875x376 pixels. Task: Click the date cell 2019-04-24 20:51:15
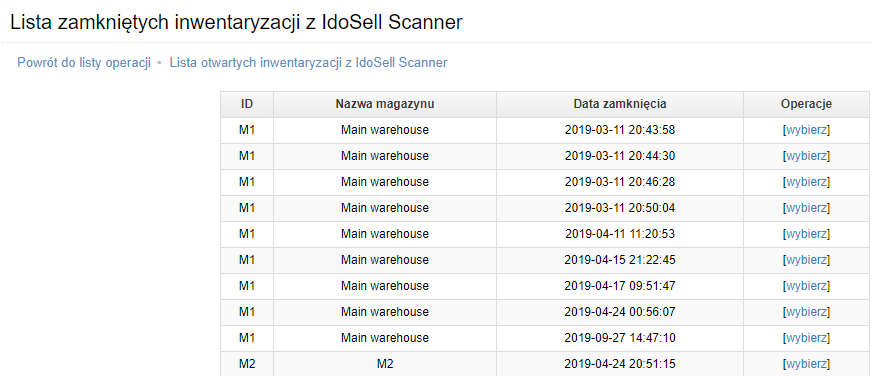(x=620, y=364)
